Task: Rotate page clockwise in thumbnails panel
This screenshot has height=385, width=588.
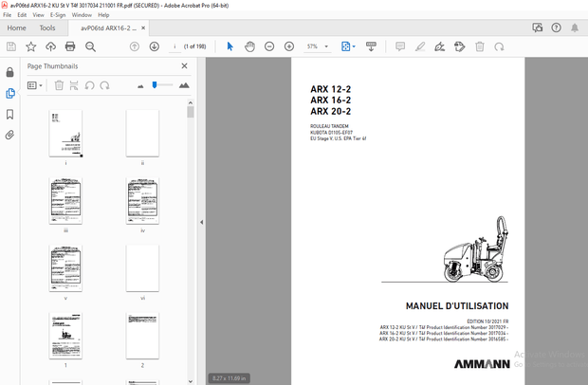Action: [104, 85]
